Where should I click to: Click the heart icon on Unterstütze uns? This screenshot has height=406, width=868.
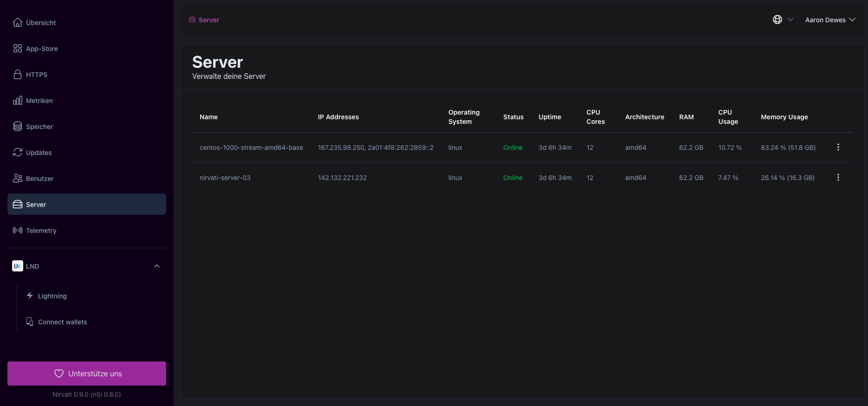click(59, 374)
